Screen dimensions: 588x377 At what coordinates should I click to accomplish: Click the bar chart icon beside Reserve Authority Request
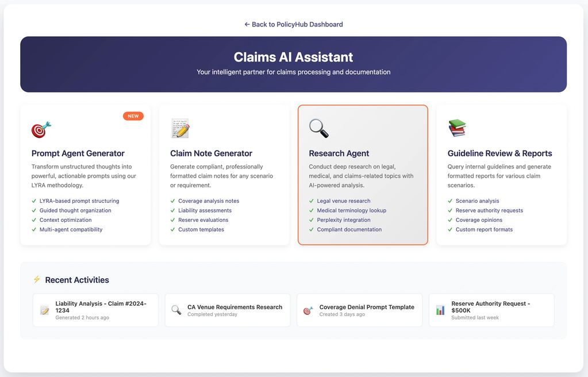point(440,310)
